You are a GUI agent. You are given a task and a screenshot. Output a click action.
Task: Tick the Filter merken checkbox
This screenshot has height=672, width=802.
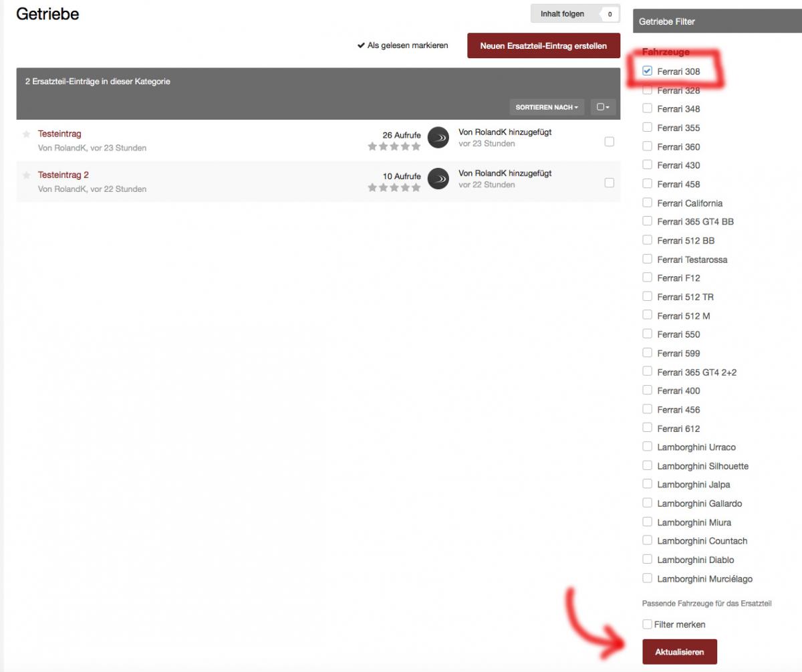pyautogui.click(x=647, y=624)
